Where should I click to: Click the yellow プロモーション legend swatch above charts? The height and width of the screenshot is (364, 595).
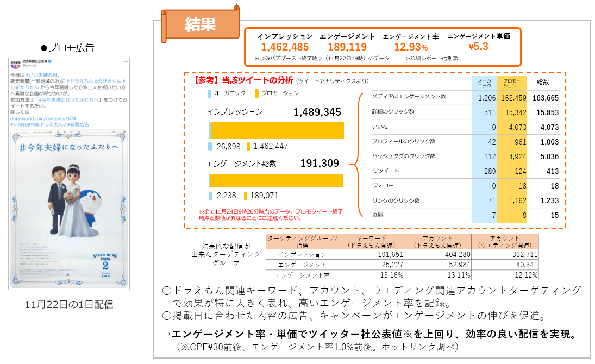pos(257,93)
